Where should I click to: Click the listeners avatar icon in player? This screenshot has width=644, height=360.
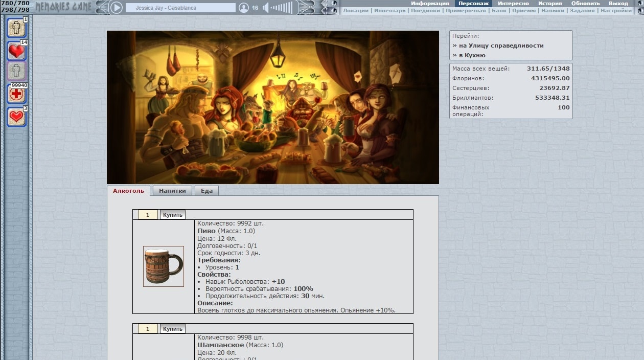tap(244, 8)
